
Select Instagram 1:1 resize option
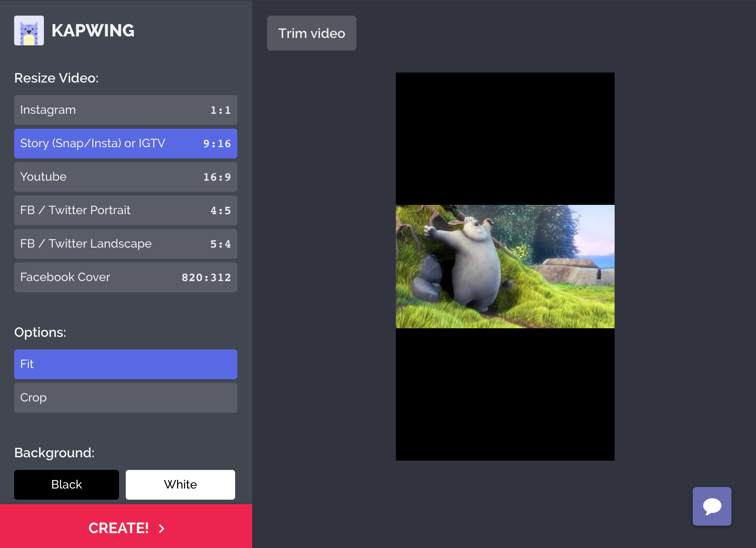[x=125, y=110]
